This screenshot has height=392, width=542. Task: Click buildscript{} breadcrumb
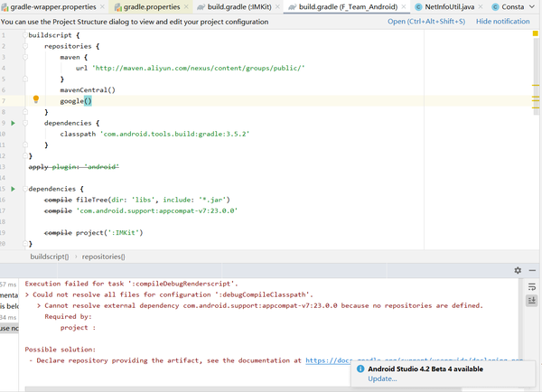point(50,257)
